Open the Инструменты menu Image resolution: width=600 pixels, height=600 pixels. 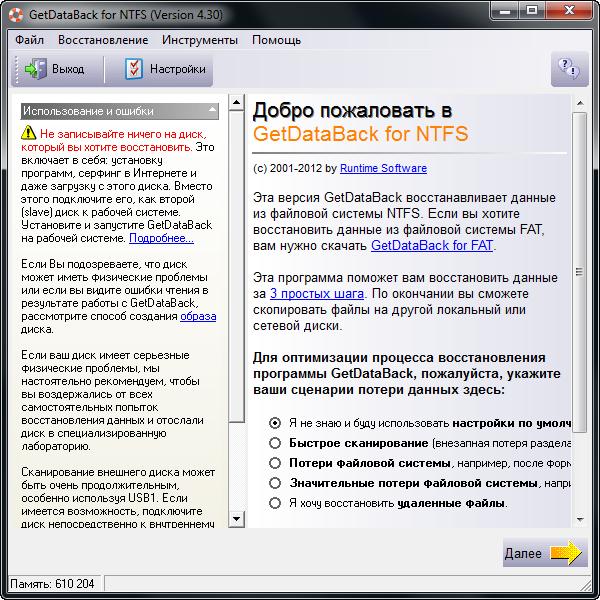click(199, 40)
